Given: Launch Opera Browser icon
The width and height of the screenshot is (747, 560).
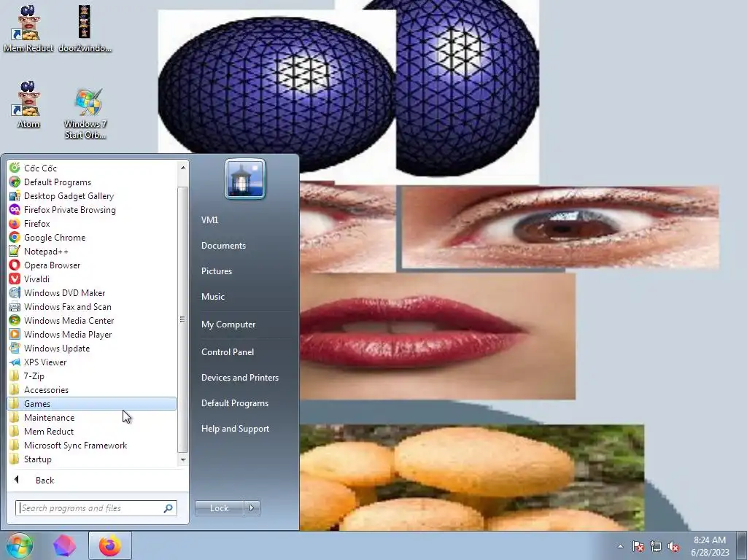Looking at the screenshot, I should [x=15, y=265].
